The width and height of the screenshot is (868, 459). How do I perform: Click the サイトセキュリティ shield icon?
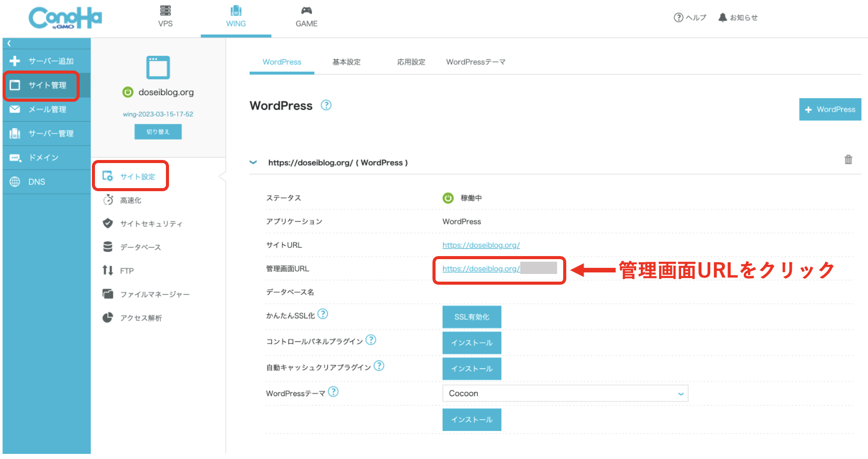[108, 223]
